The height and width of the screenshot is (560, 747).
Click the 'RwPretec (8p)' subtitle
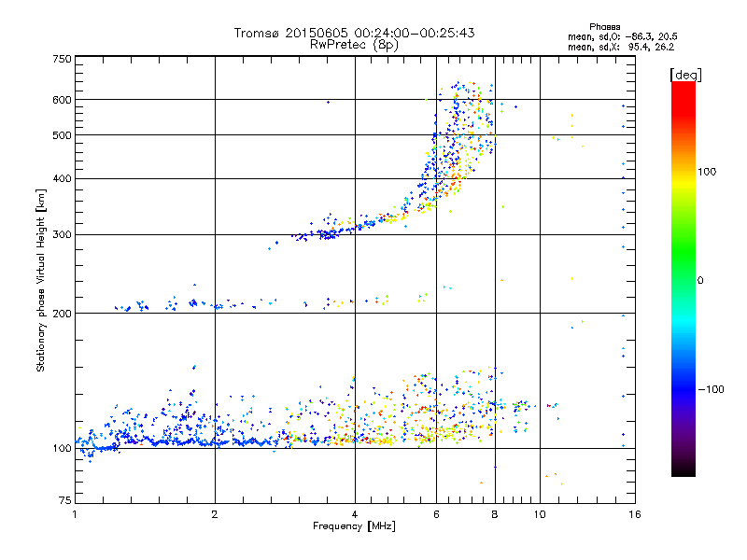coord(354,45)
